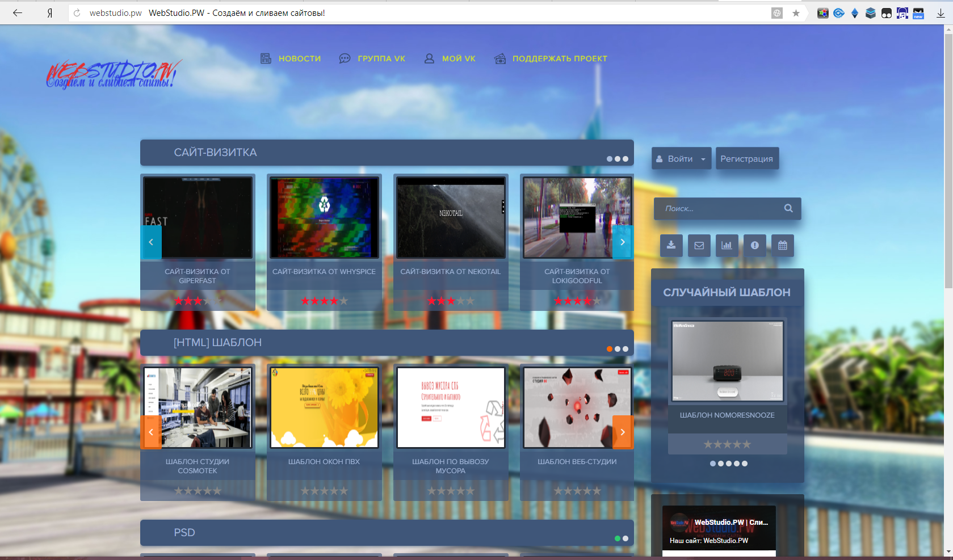The height and width of the screenshot is (560, 953).
Task: Go back with the browser back arrow
Action: click(x=18, y=12)
